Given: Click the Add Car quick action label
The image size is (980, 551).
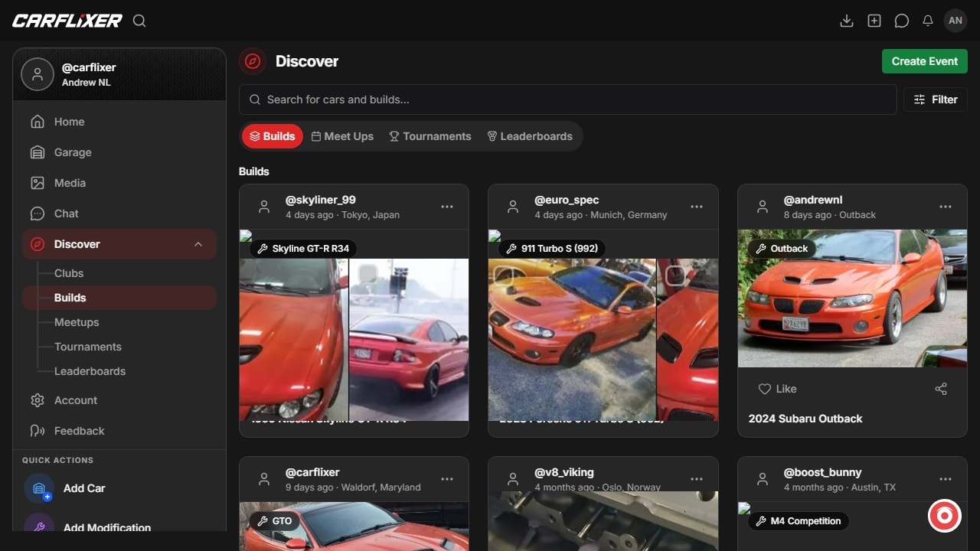Looking at the screenshot, I should [84, 488].
